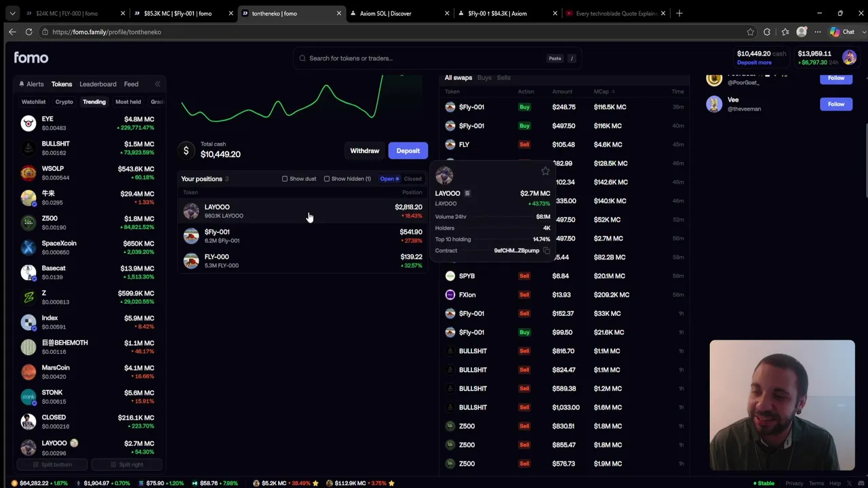Bookmark this page with the star icon

750,32
